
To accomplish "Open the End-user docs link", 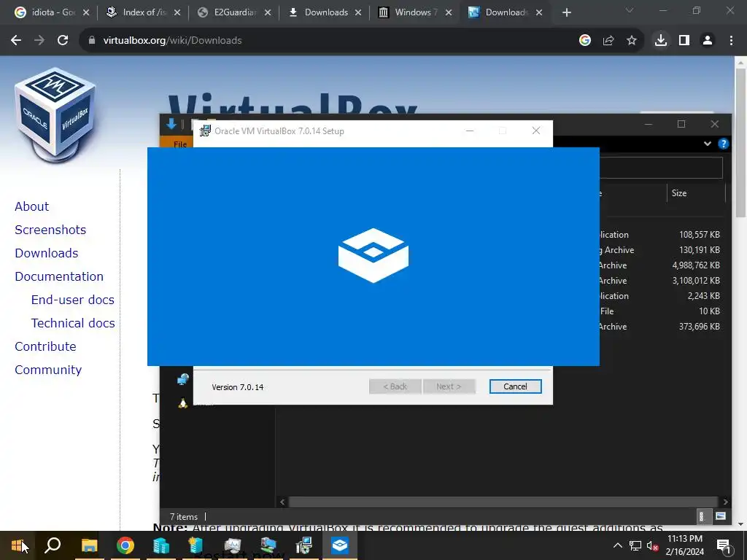I will pyautogui.click(x=73, y=300).
